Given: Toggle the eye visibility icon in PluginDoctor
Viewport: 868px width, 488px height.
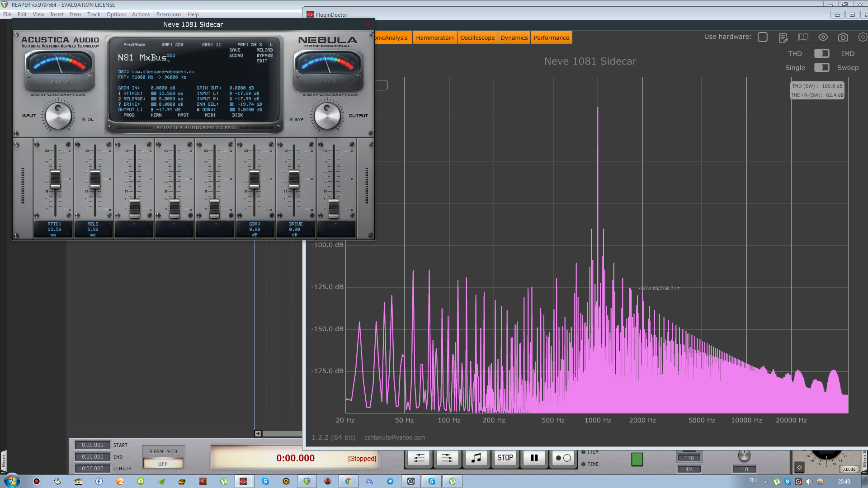Looking at the screenshot, I should pos(823,38).
